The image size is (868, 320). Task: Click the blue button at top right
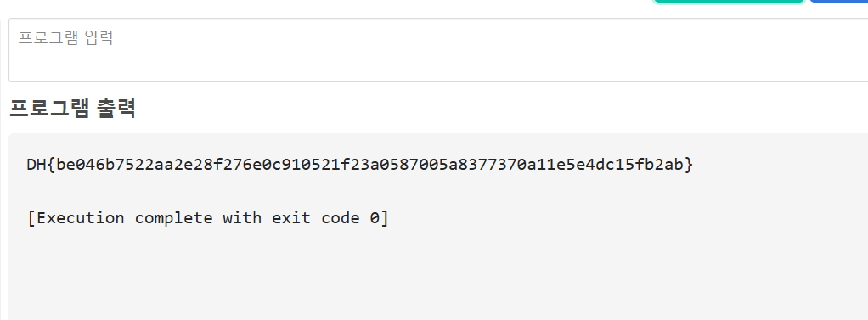(x=838, y=2)
